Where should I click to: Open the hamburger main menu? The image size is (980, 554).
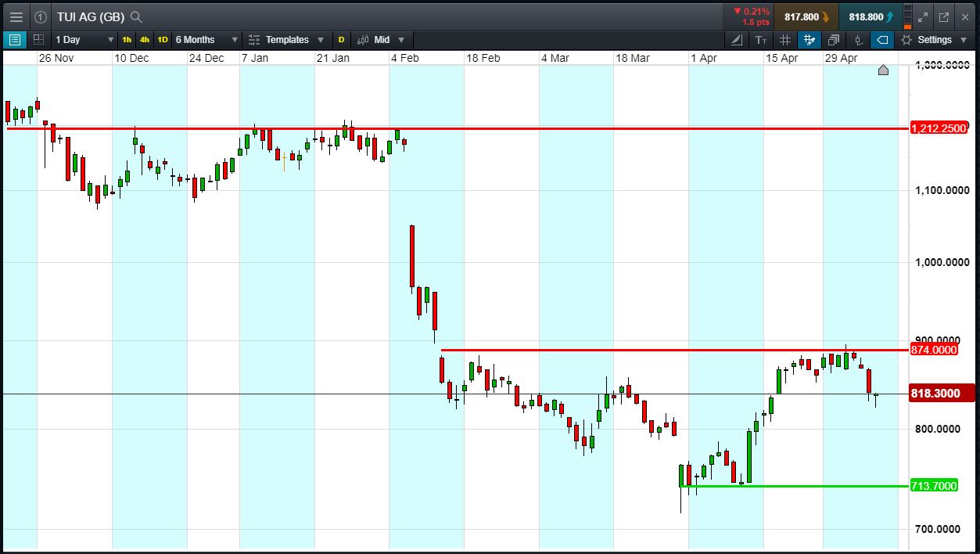(x=16, y=16)
